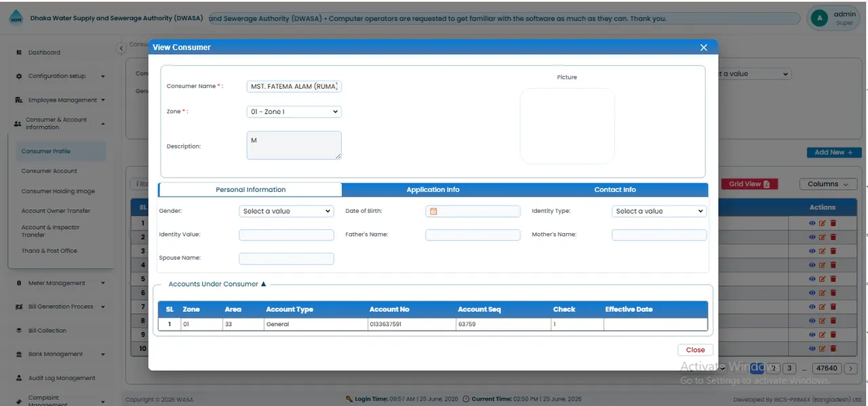
Task: Click the Meter Management sidebar icon
Action: pyautogui.click(x=19, y=283)
